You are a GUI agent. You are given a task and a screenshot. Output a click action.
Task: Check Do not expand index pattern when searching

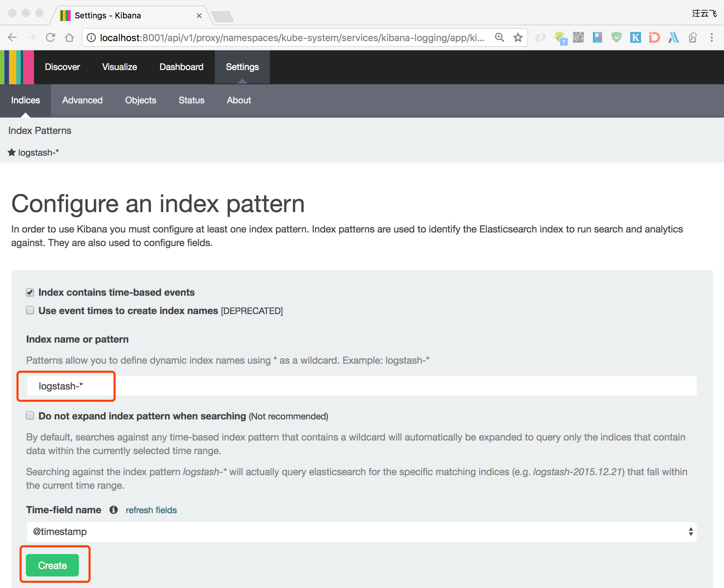pyautogui.click(x=30, y=416)
